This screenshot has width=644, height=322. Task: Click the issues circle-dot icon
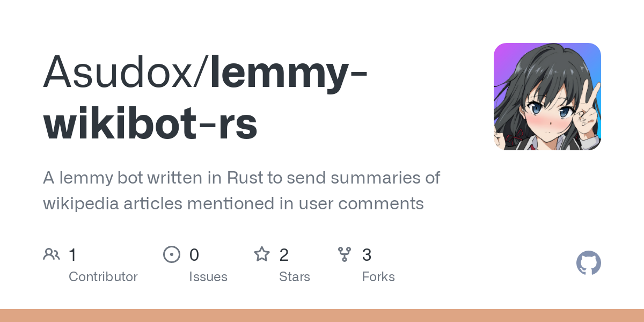pos(172,254)
